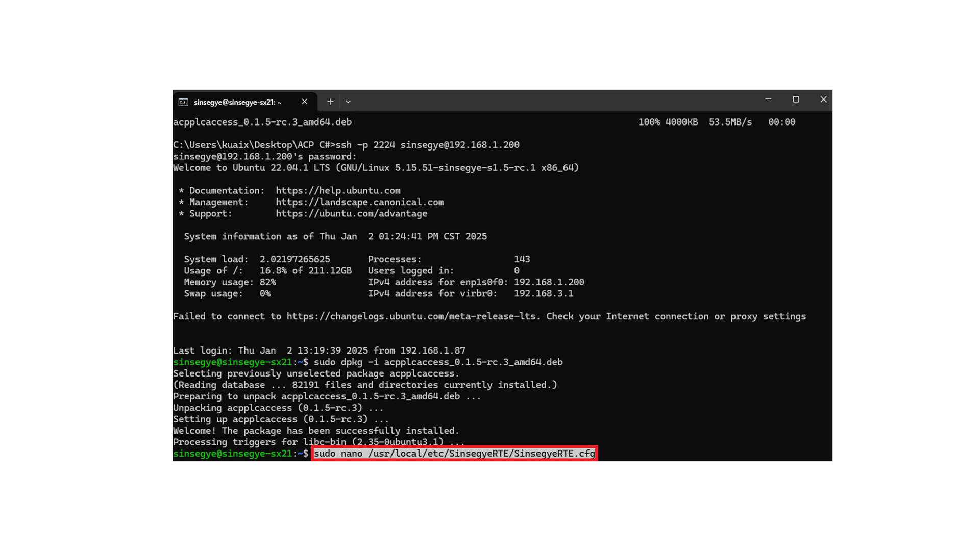Click the changelogs.ubuntu.com meta-release-lts URL
This screenshot has height=551, width=980.
[x=411, y=316]
